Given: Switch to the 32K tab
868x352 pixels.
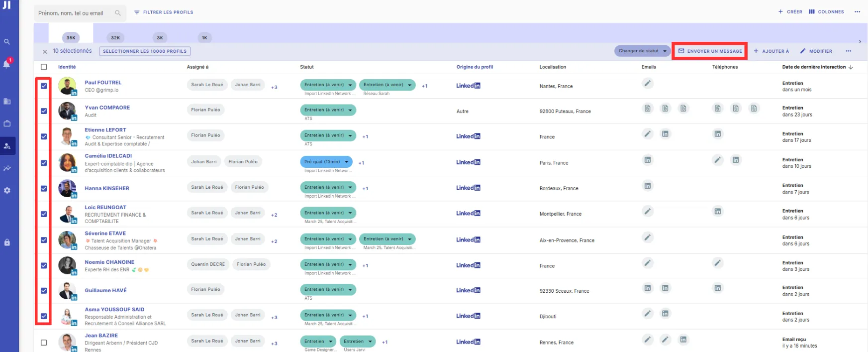Looking at the screenshot, I should 115,37.
